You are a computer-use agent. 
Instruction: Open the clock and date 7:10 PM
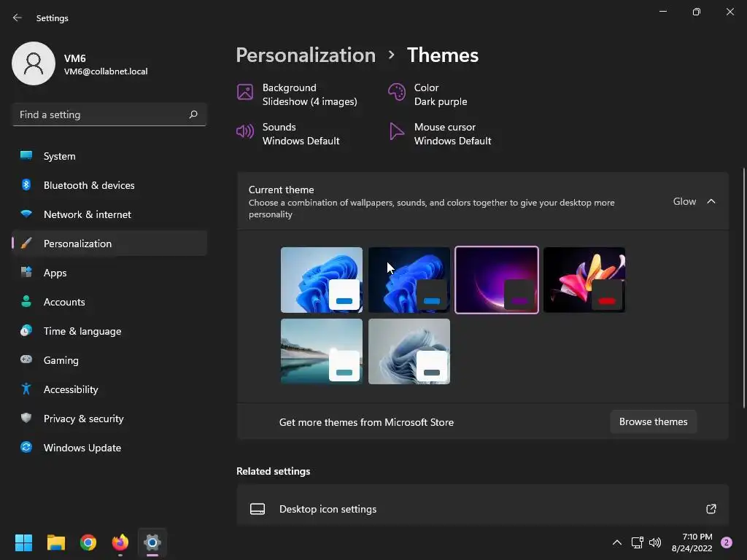(692, 542)
